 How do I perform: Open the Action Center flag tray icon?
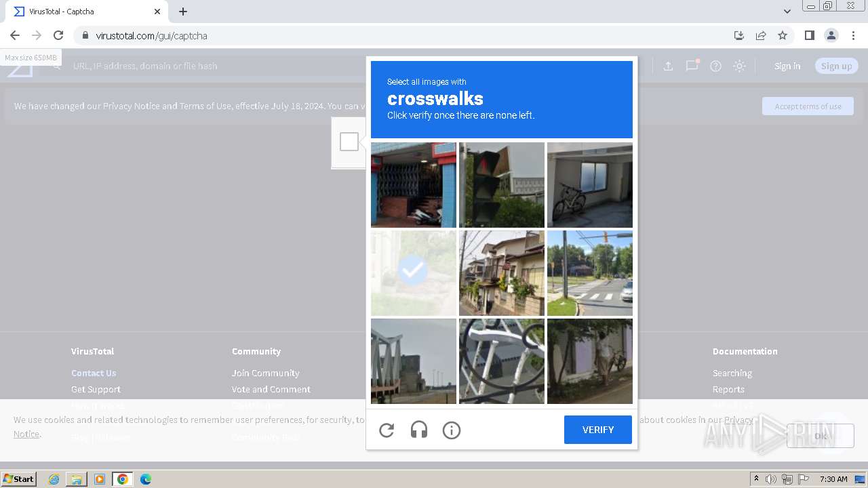pyautogui.click(x=803, y=479)
